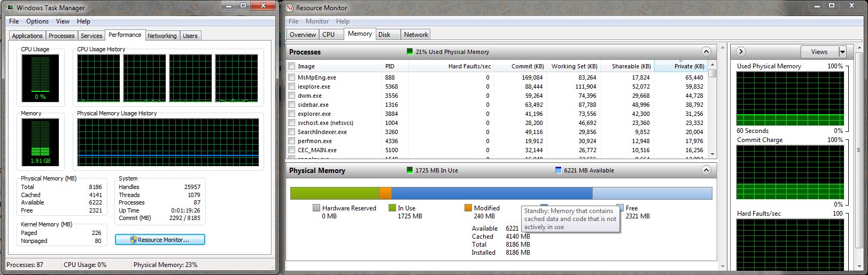
Task: Maximize the Resource Monitor window
Action: click(832, 5)
